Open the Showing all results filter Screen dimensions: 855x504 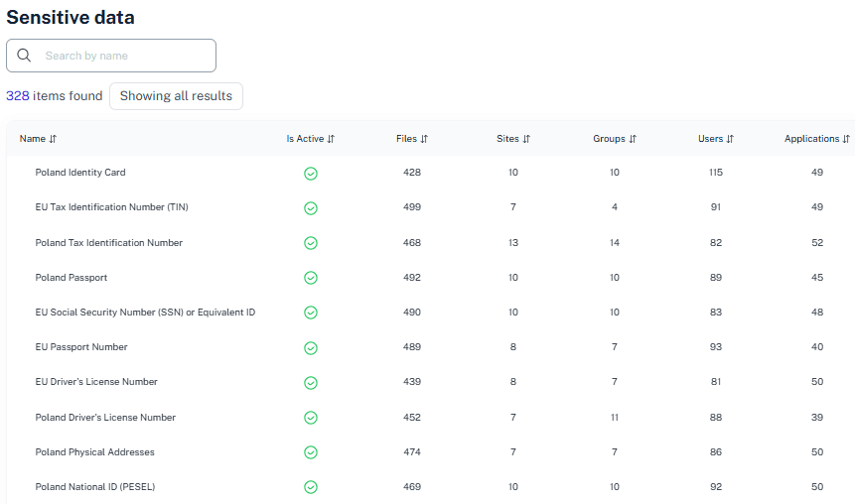[176, 96]
